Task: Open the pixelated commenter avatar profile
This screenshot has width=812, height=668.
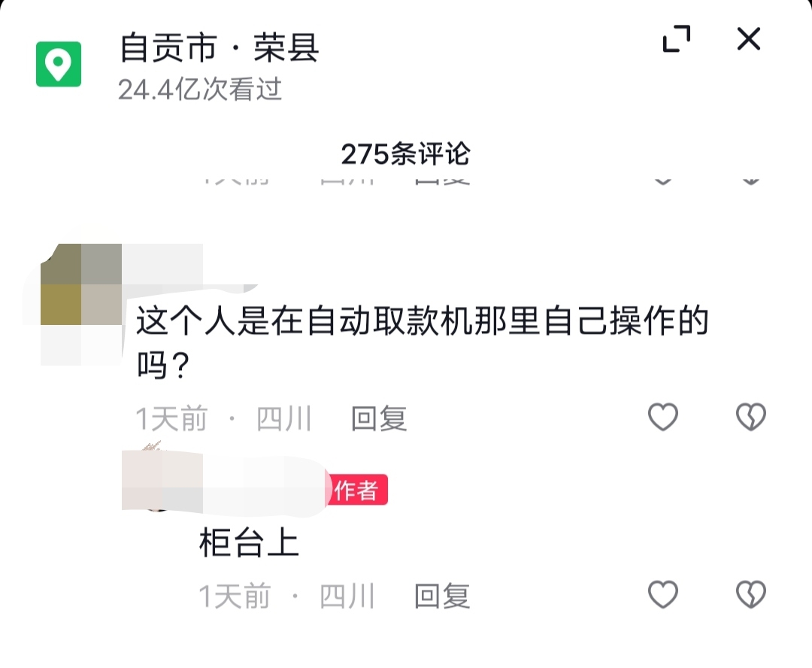Action: (x=81, y=304)
